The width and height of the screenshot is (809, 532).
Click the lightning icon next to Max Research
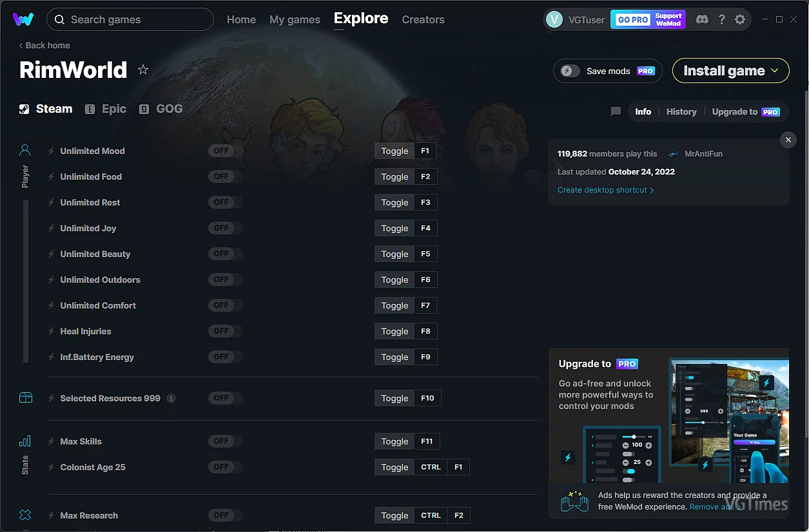[51, 515]
